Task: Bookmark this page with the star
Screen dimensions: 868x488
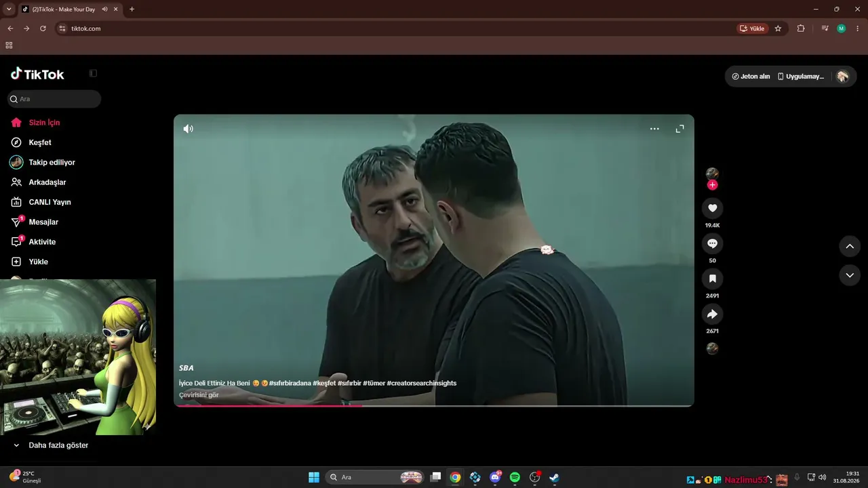Action: coord(778,28)
